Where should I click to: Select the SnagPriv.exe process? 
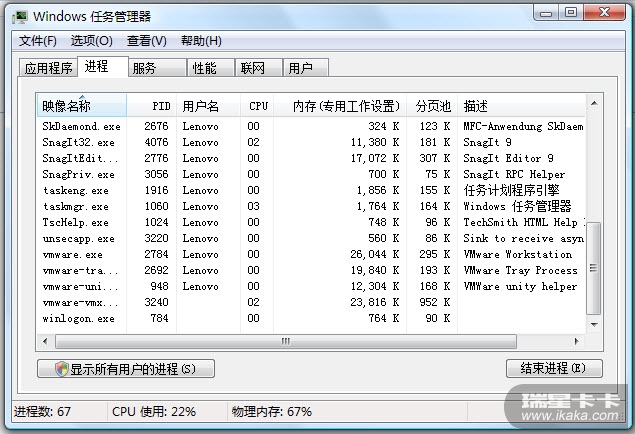pos(311,174)
